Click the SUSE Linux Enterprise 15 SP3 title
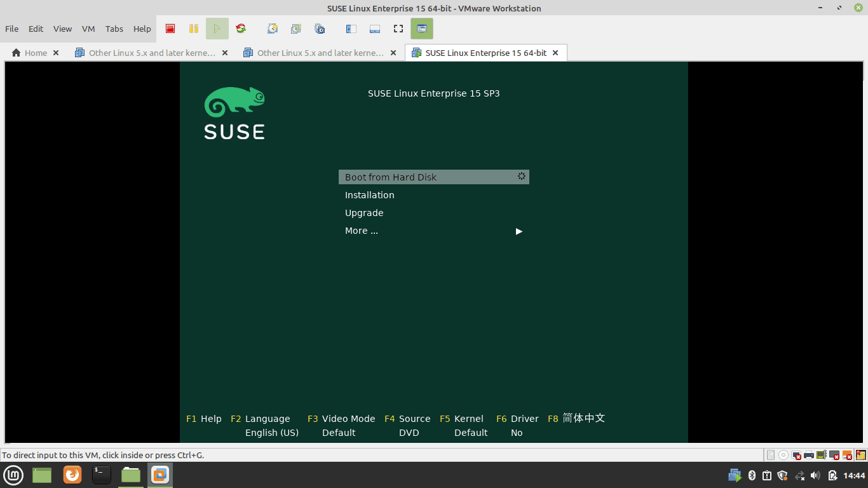The image size is (868, 488). (434, 93)
